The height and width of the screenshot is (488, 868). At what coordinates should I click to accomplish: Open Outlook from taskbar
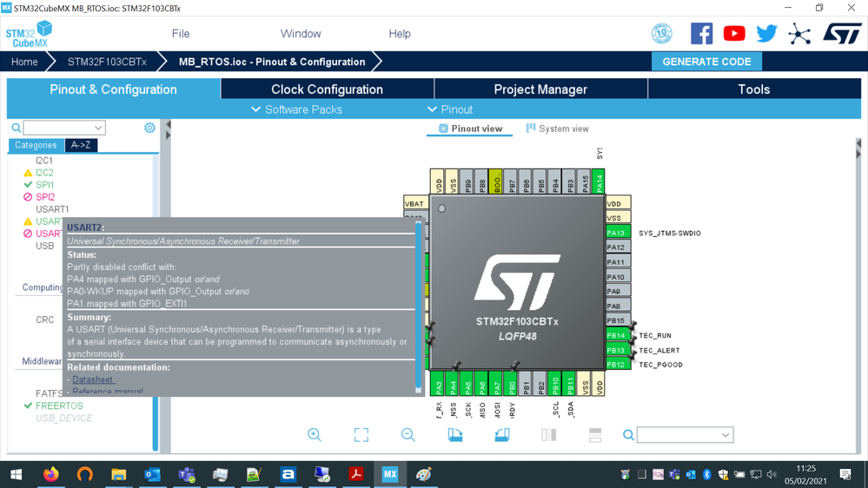click(x=152, y=474)
